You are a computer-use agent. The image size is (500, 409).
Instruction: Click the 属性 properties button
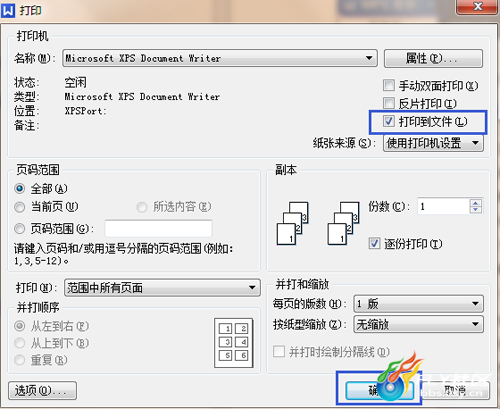click(433, 59)
